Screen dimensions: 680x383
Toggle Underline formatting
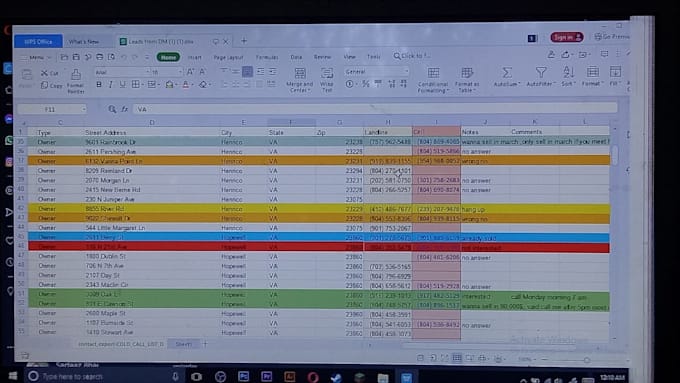click(122, 85)
